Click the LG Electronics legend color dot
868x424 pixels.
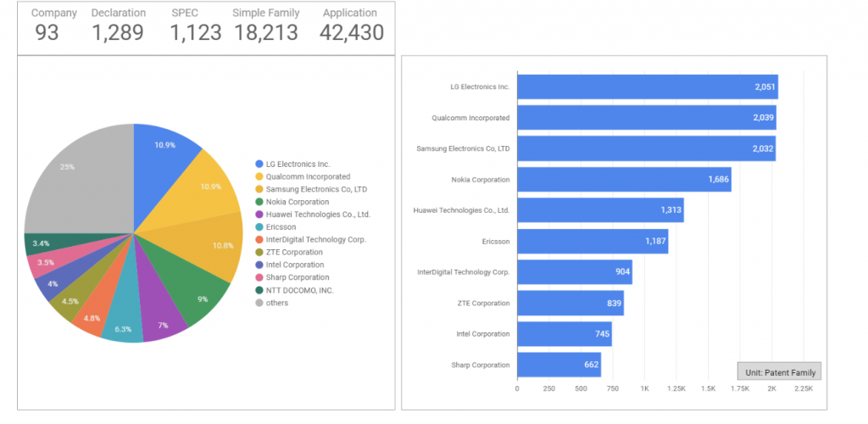tap(259, 164)
